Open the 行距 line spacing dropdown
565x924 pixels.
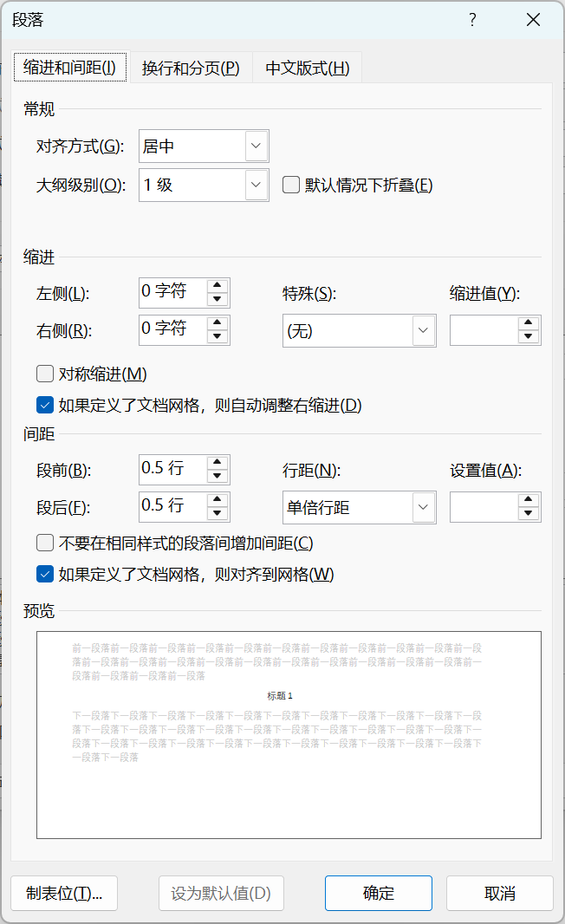[x=423, y=507]
